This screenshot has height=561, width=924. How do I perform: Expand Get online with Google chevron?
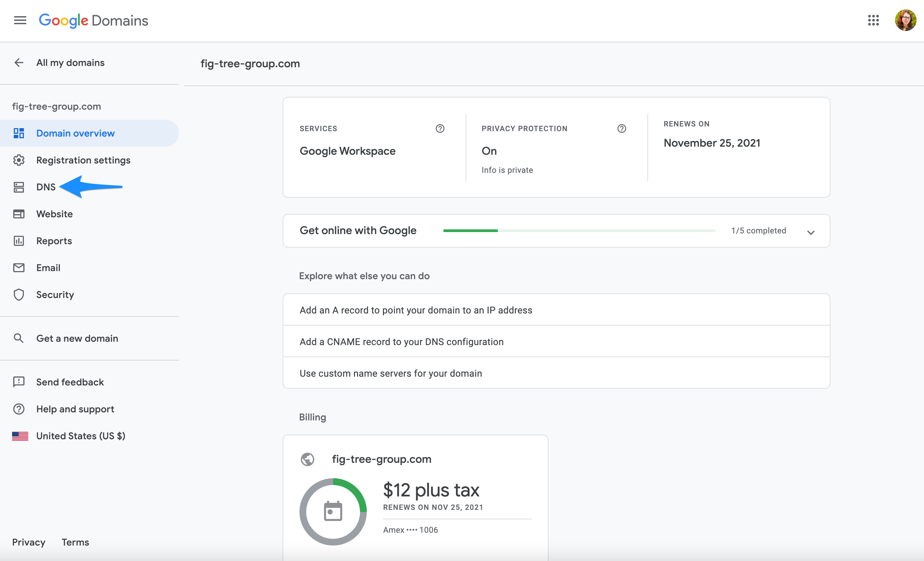[x=811, y=232]
